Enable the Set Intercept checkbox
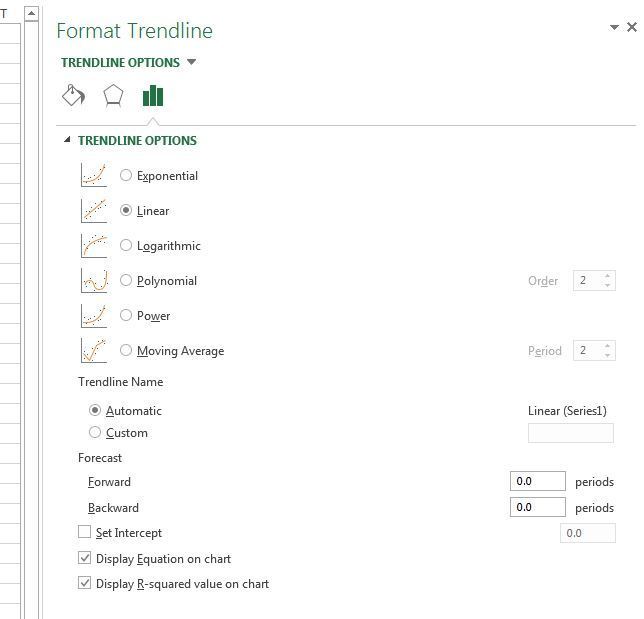 85,532
